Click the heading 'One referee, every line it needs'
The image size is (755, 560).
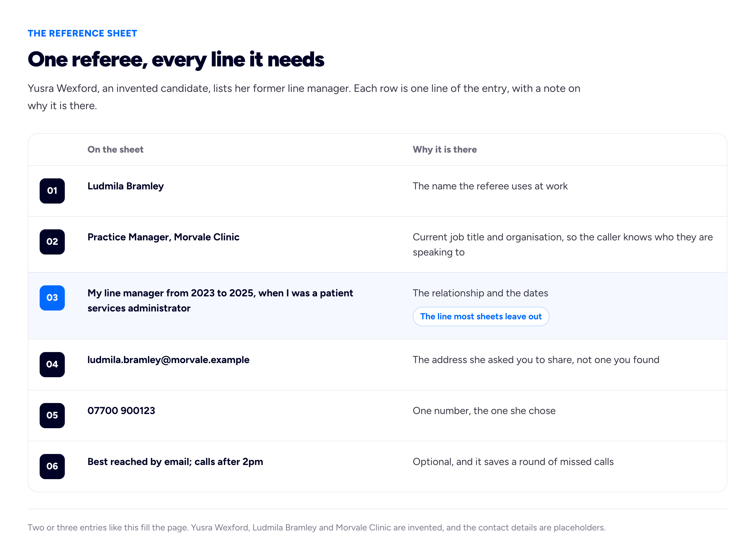click(176, 59)
